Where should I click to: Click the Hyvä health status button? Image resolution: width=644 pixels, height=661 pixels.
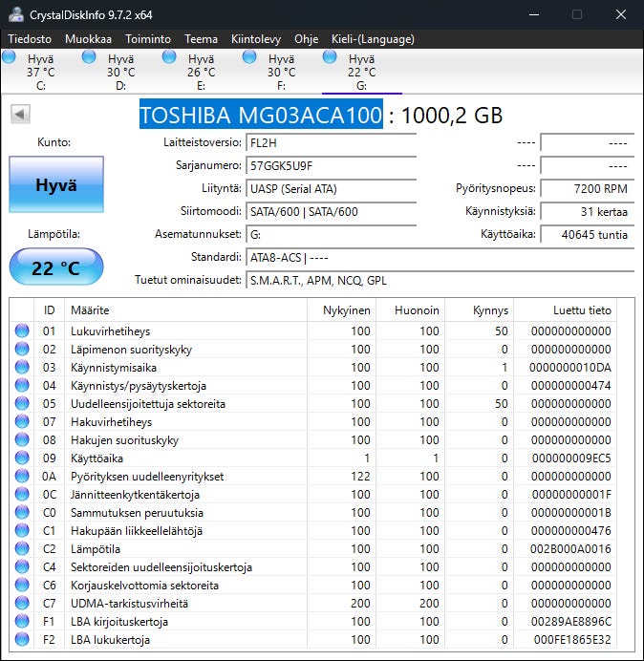[x=56, y=185]
